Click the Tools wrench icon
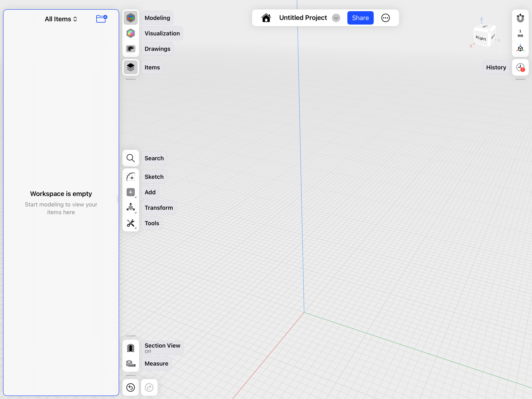The image size is (532, 399). click(131, 223)
